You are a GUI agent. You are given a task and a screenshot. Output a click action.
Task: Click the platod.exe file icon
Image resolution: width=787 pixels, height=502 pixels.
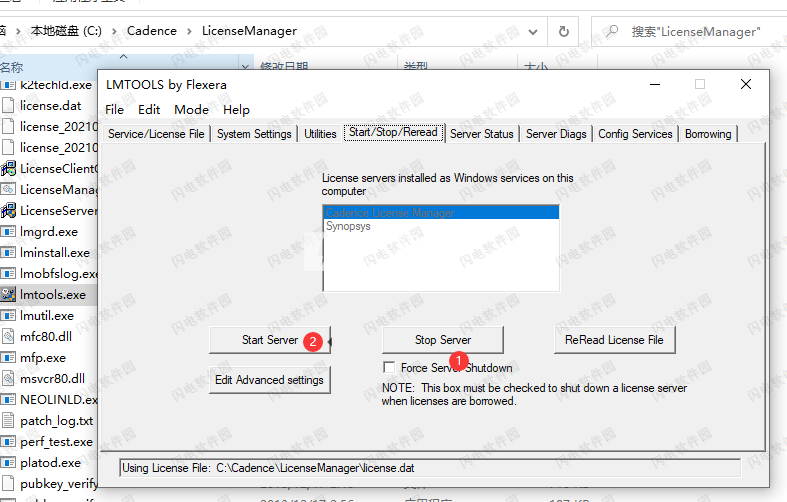tap(8, 462)
